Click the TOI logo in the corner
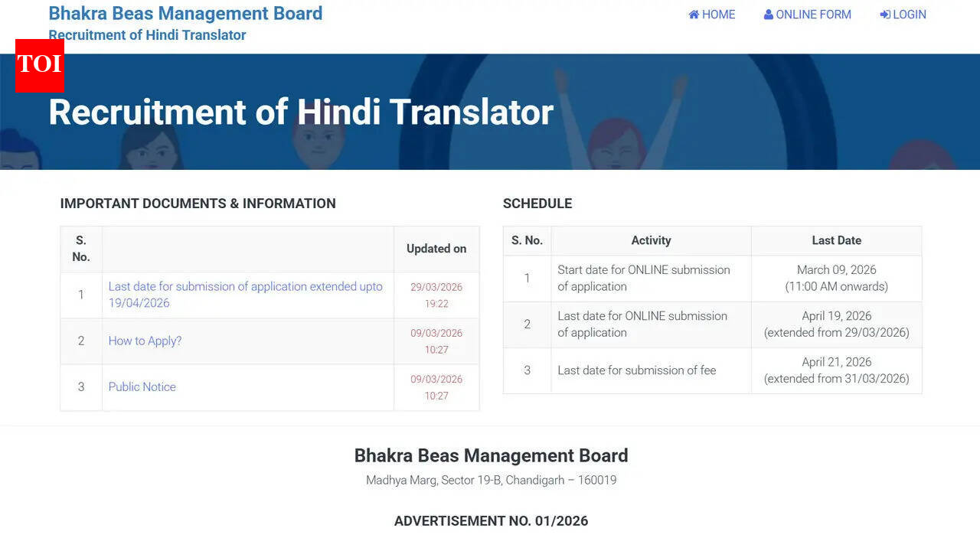Image resolution: width=980 pixels, height=551 pixels. pos(40,67)
